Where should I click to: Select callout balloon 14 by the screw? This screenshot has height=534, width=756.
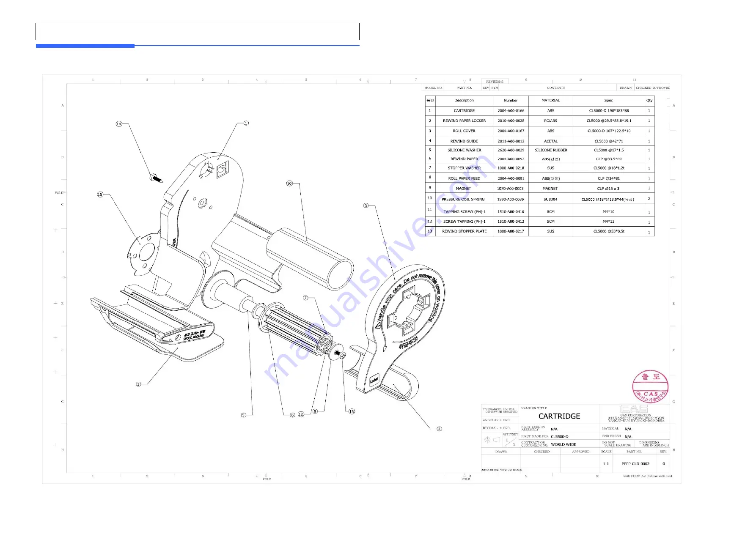point(119,124)
